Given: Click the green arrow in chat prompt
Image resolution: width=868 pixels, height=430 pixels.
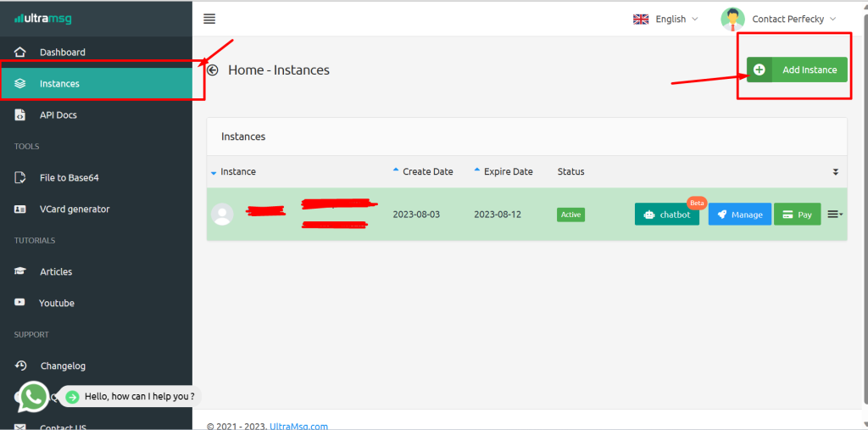Looking at the screenshot, I should [72, 397].
